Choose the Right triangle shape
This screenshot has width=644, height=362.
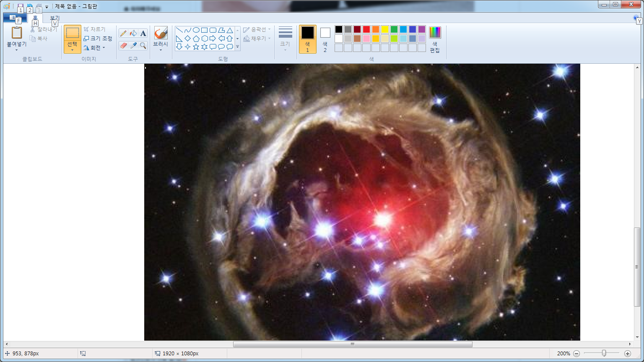tap(179, 39)
